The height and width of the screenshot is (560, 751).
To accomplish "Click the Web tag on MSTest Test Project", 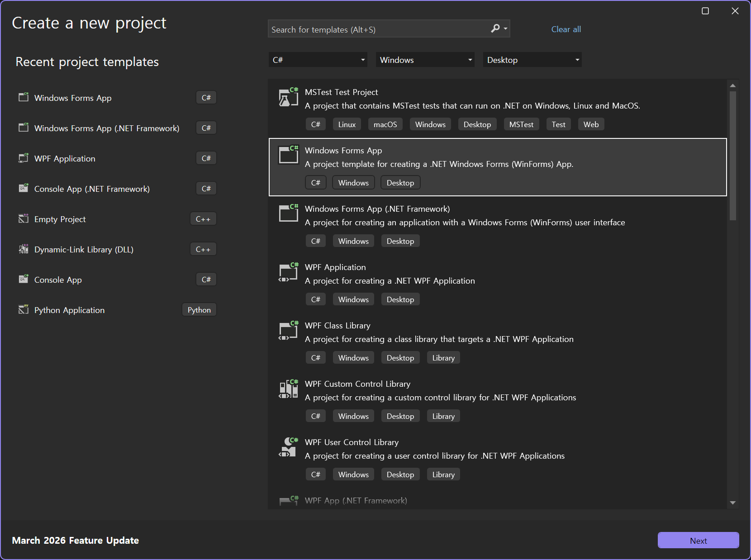I will (x=591, y=124).
